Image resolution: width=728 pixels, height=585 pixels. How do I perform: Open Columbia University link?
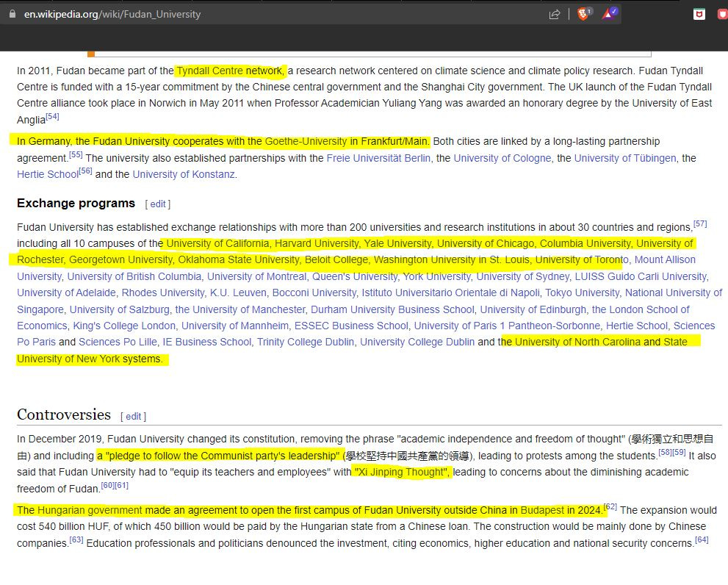585,243
